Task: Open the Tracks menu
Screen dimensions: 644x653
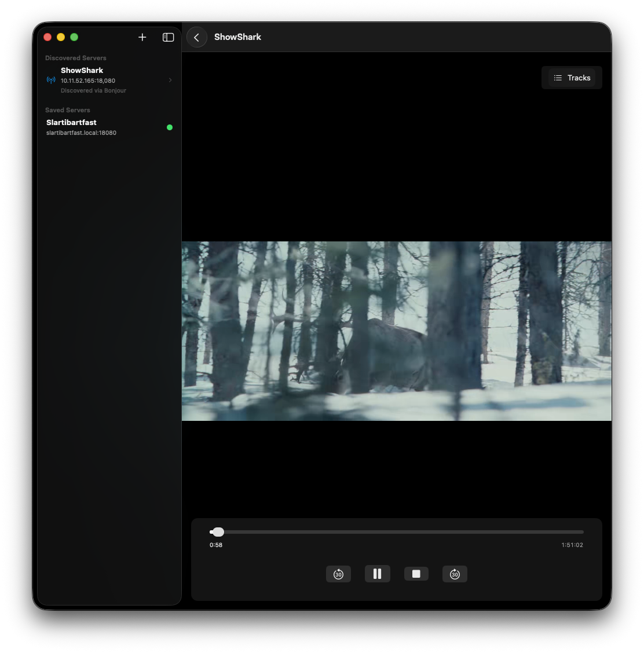Action: 572,78
